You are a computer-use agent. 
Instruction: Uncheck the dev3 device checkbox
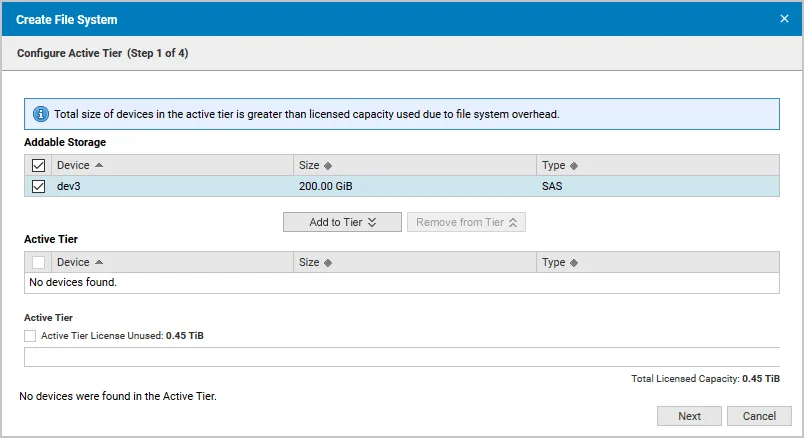[x=39, y=186]
